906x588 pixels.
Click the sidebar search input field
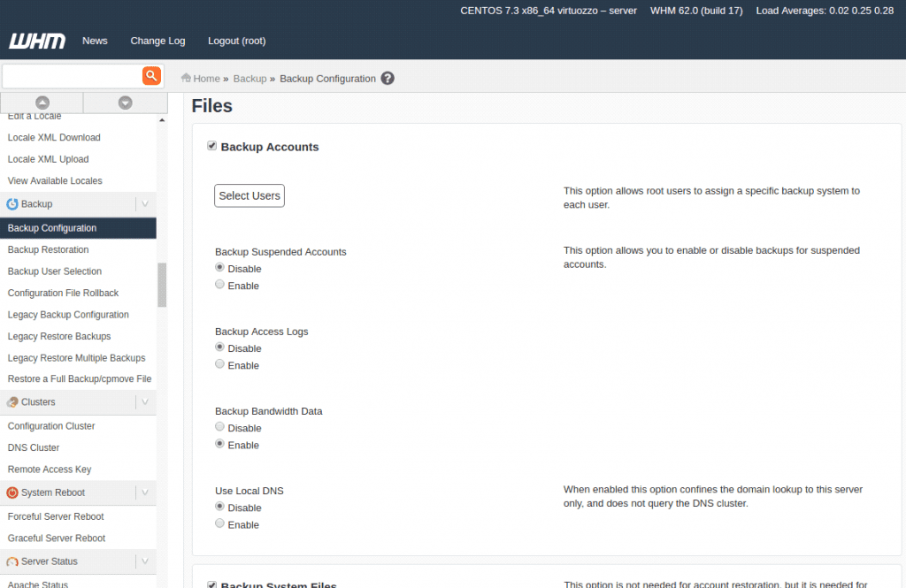pos(73,76)
